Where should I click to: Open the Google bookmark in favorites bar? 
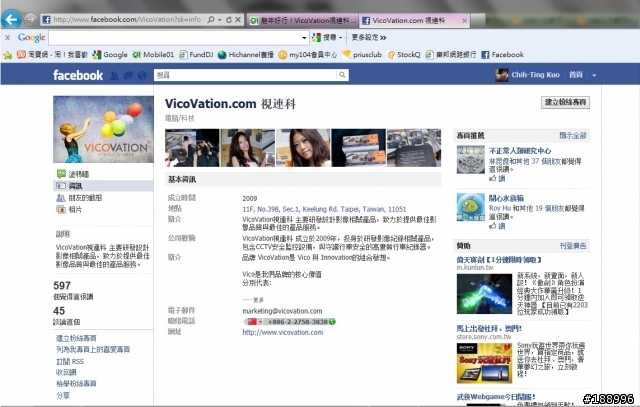(x=110, y=55)
